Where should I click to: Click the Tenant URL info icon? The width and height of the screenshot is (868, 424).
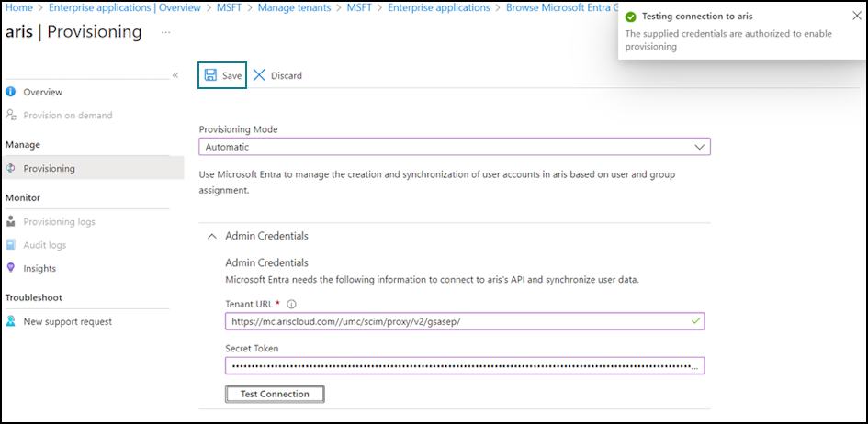[x=292, y=304]
